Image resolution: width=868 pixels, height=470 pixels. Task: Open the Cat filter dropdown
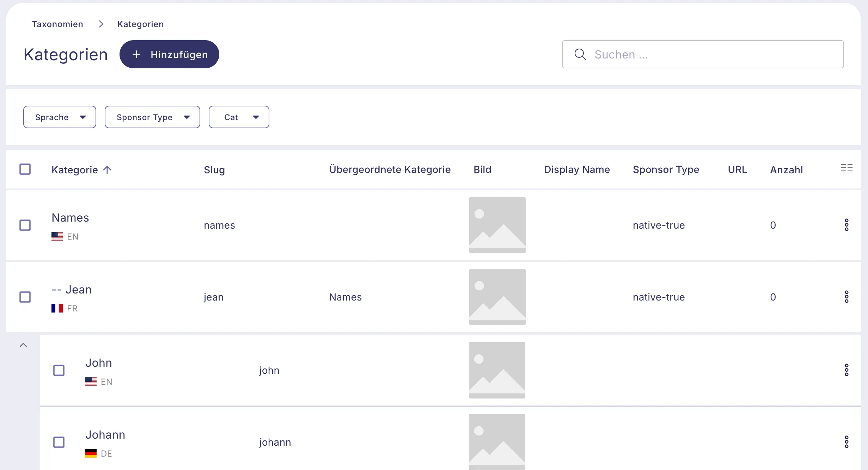point(239,117)
